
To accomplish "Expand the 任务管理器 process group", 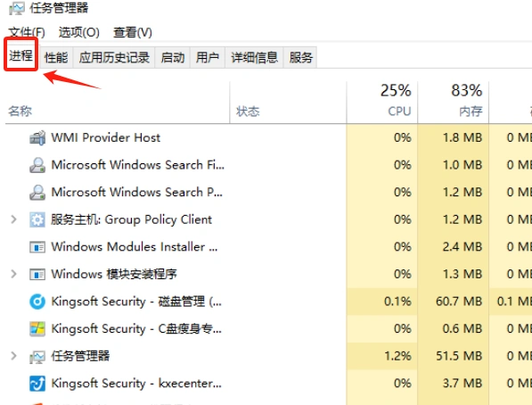I will coord(14,356).
